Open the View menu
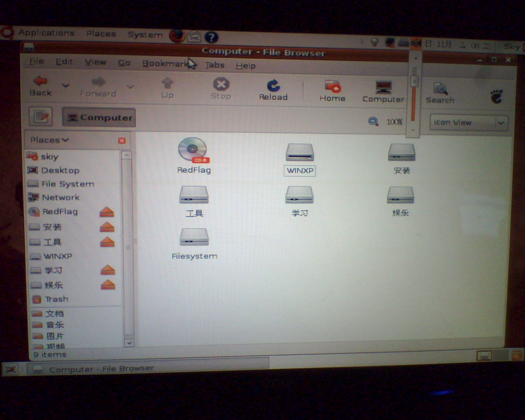This screenshot has height=420, width=525. click(95, 62)
